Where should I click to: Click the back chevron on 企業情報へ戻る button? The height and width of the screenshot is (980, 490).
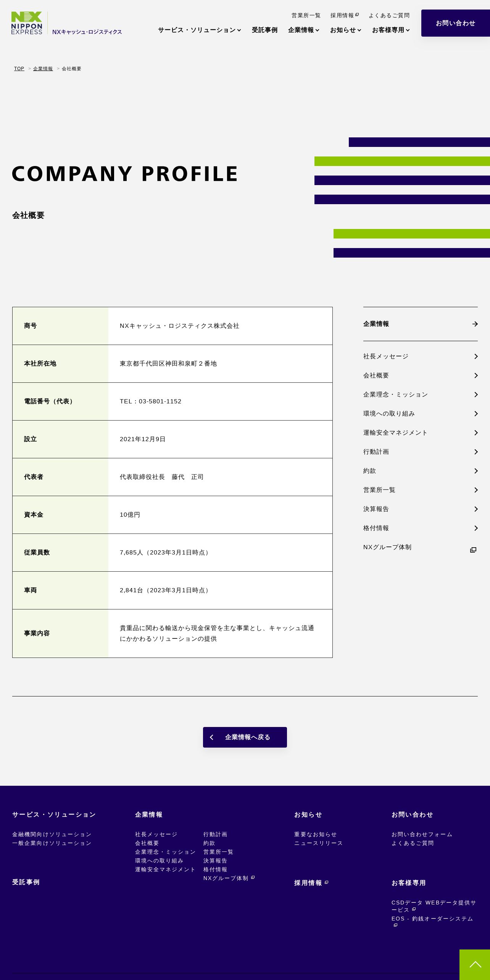click(212, 737)
